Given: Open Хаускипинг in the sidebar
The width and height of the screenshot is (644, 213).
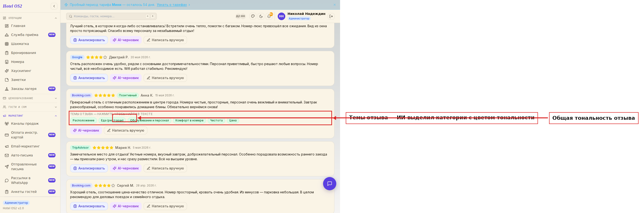Looking at the screenshot, I should (x=30, y=71).
